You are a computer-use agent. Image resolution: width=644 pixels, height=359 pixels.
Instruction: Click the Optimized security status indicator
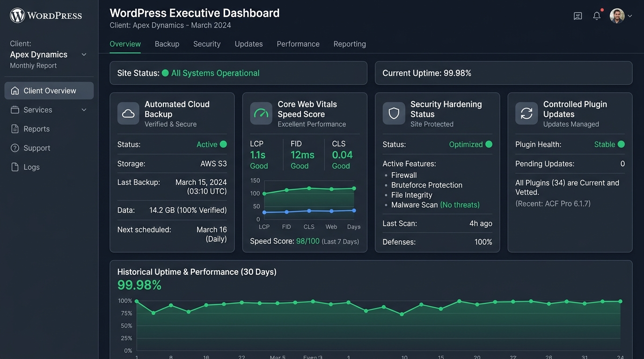[471, 144]
